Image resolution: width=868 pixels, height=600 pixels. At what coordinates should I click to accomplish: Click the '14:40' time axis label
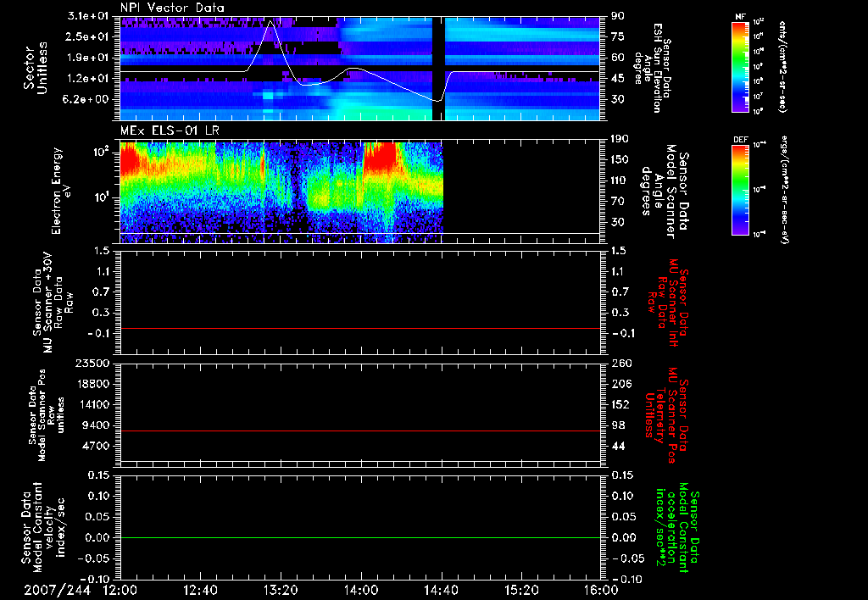pos(441,590)
